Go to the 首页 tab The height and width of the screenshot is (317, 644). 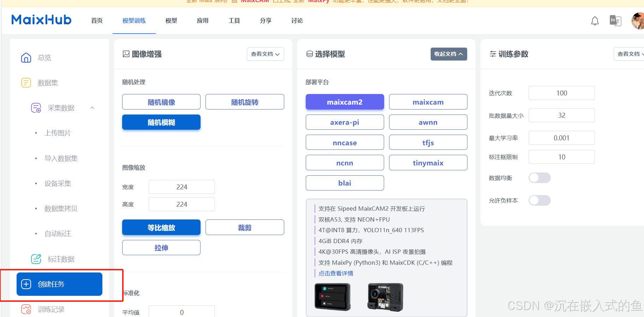(97, 21)
